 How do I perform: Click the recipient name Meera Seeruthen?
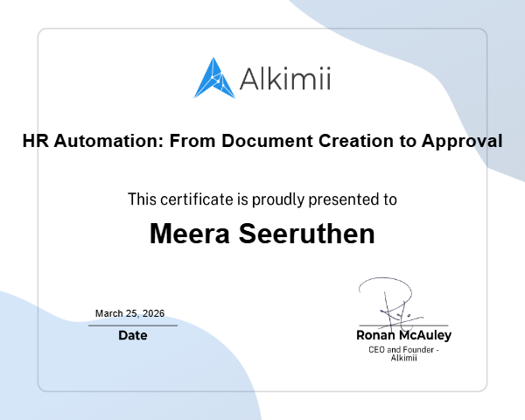coord(262,234)
